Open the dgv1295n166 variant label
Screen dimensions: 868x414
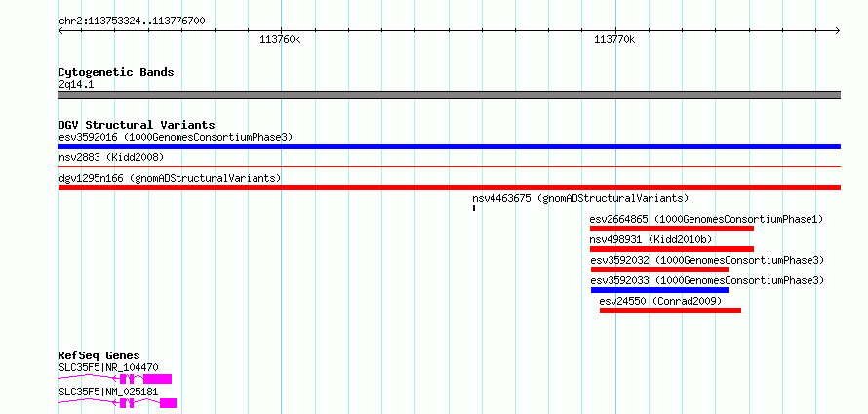(170, 178)
